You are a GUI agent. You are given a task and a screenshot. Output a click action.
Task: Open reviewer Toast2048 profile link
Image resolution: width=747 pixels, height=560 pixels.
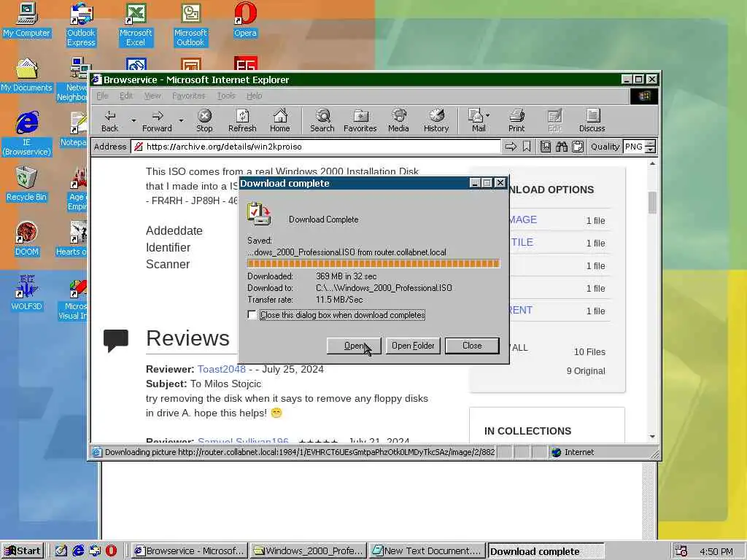[222, 369]
